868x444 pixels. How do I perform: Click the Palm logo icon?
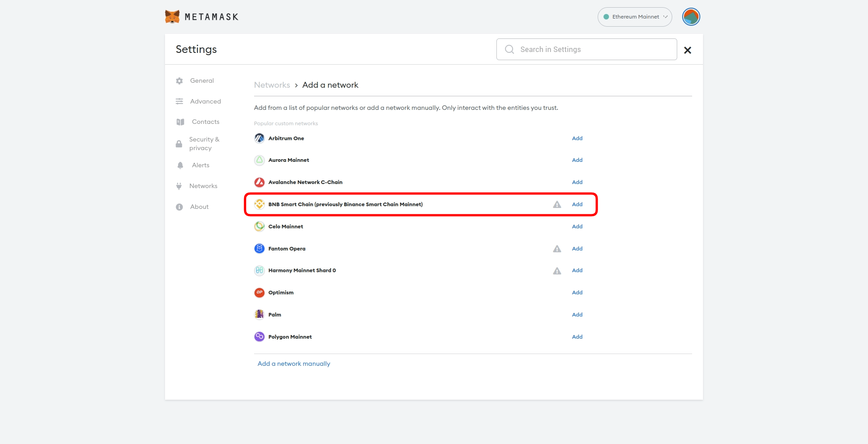(259, 315)
